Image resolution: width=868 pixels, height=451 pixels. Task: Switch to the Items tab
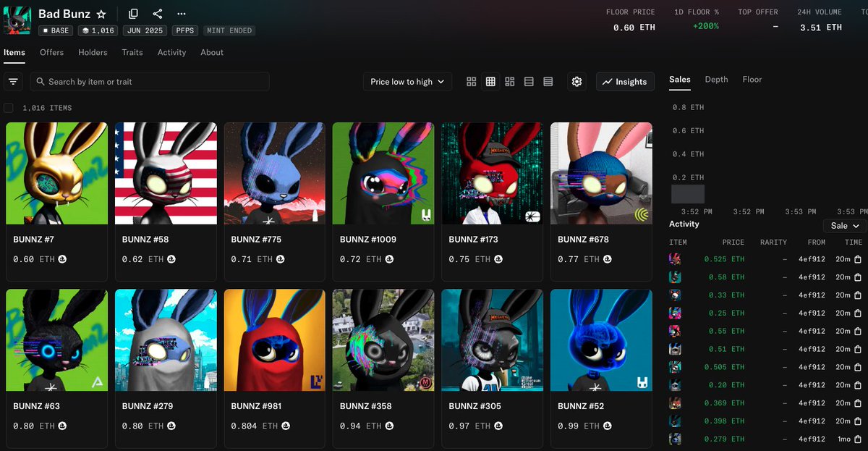click(14, 53)
